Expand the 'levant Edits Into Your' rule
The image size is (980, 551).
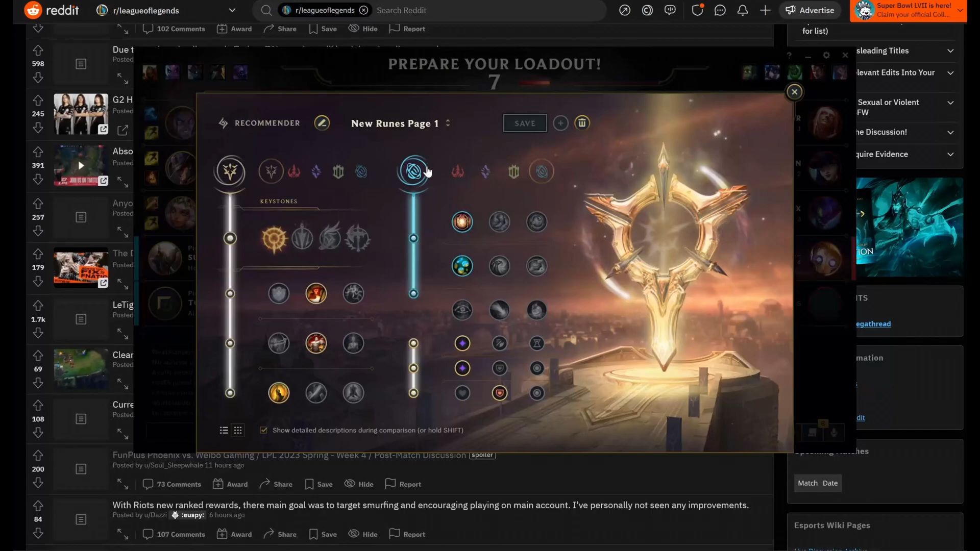coord(950,72)
